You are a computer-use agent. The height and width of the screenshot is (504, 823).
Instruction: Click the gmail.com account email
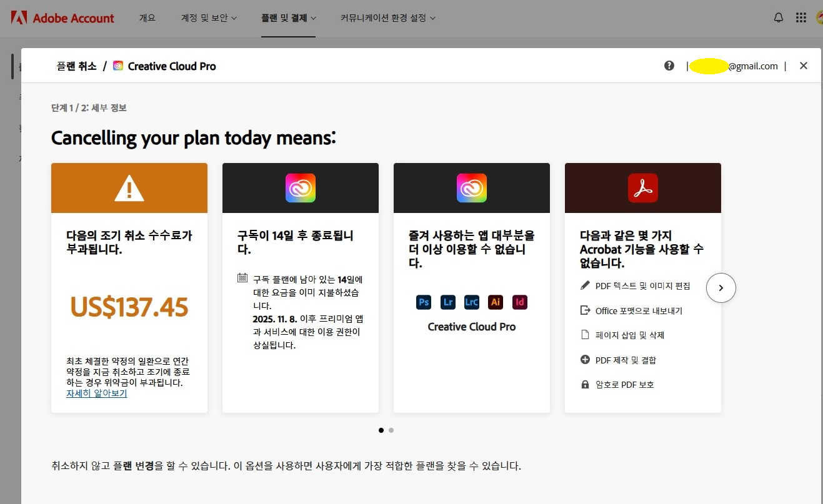pyautogui.click(x=734, y=66)
